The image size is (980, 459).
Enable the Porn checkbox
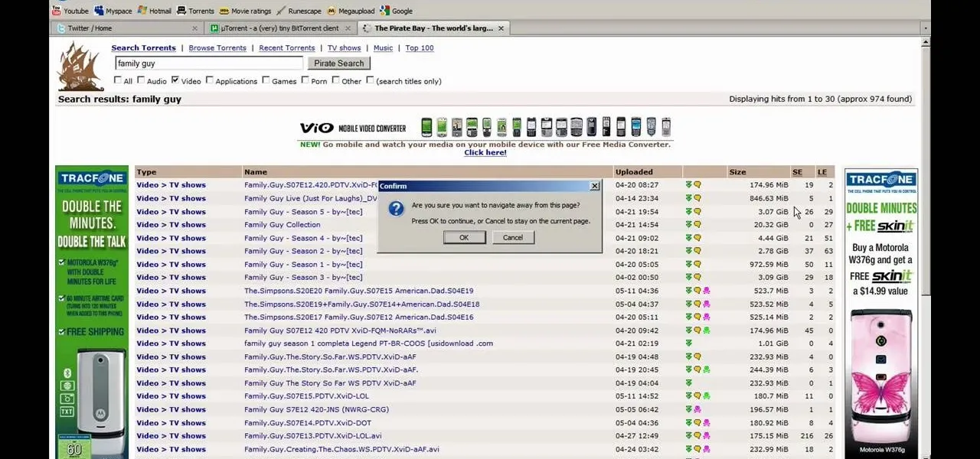coord(305,80)
